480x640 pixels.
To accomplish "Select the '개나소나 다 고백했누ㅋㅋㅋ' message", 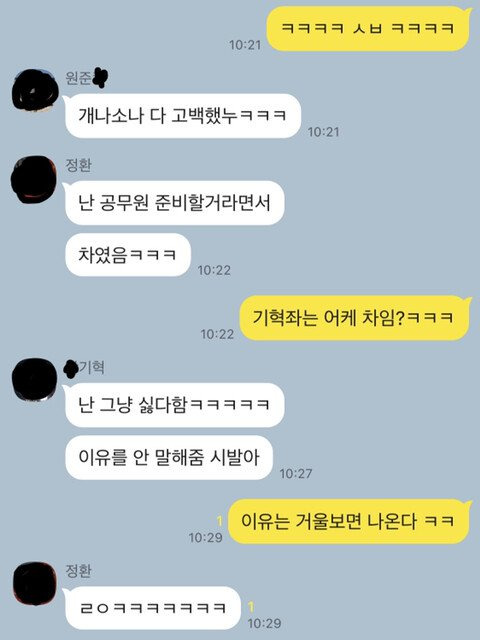I will pyautogui.click(x=183, y=116).
